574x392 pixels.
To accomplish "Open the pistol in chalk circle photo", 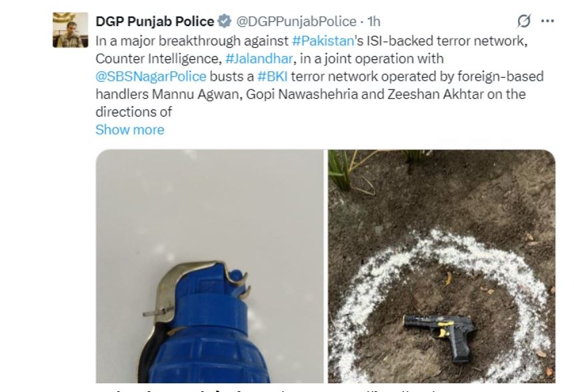I will [441, 266].
